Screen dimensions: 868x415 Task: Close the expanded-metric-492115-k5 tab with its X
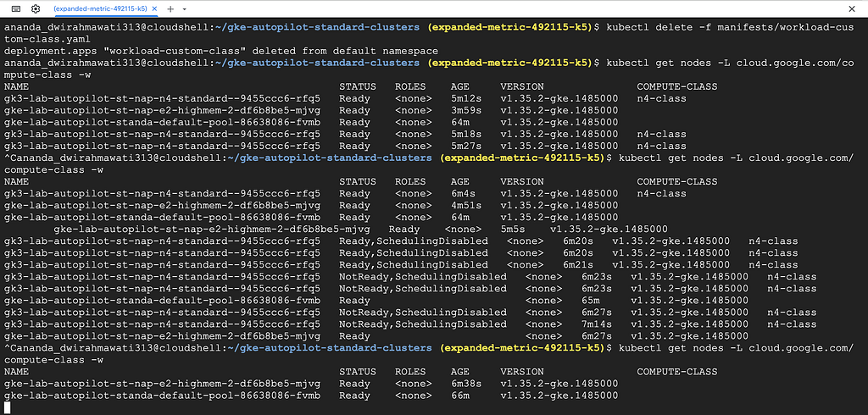click(154, 8)
